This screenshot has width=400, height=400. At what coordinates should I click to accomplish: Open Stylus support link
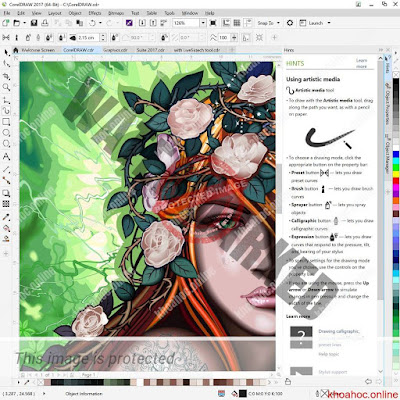[x=333, y=372]
